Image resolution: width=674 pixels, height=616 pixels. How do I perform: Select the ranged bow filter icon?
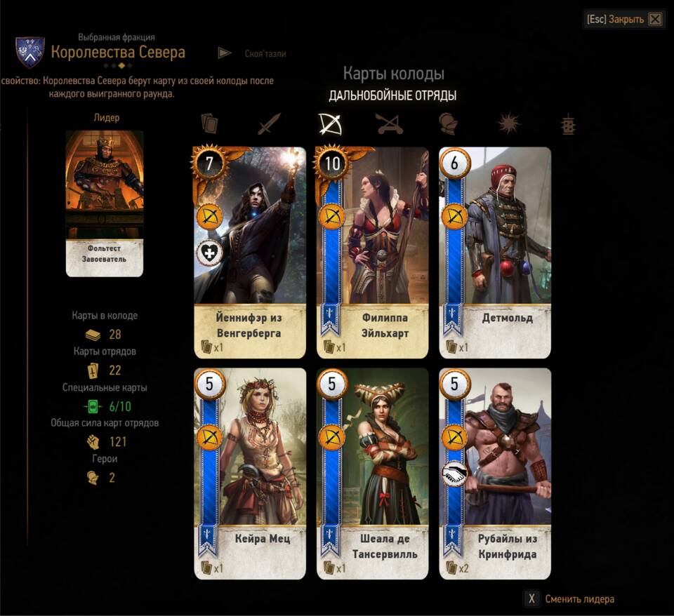click(330, 124)
